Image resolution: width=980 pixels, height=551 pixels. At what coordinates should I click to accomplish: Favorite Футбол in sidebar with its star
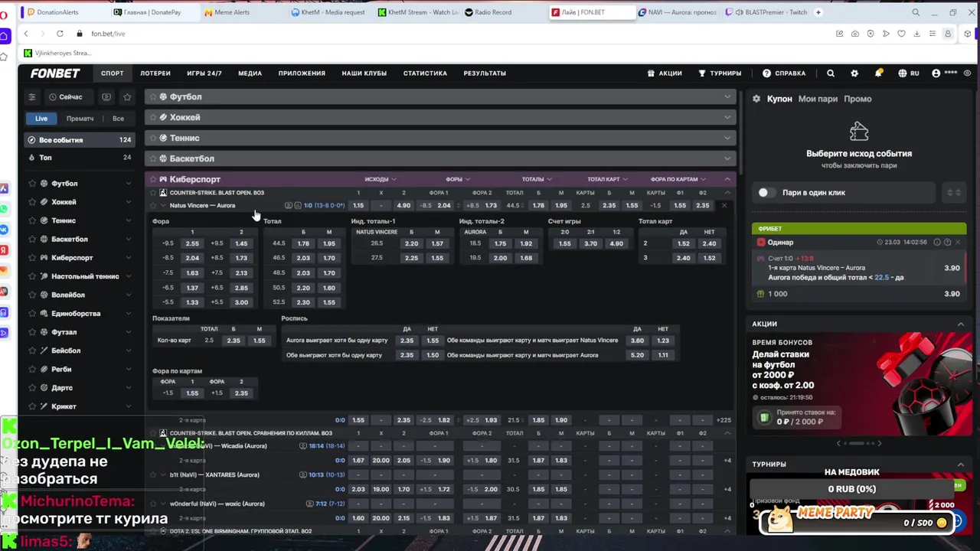(32, 184)
